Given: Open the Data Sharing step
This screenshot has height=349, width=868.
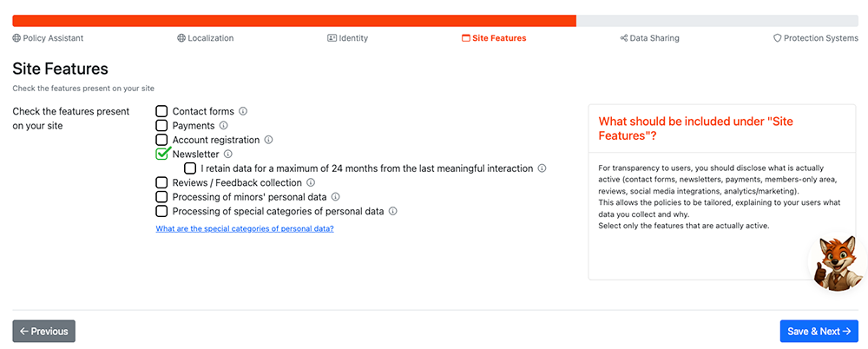Looking at the screenshot, I should tap(649, 38).
